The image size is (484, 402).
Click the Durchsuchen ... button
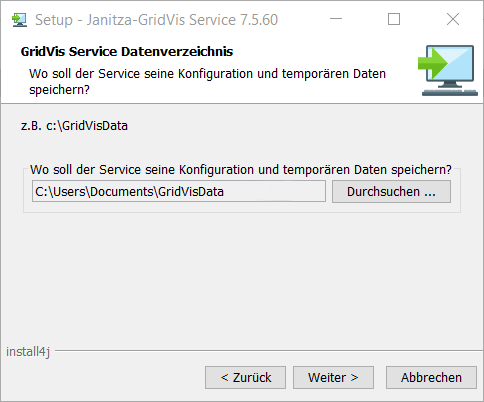tap(391, 192)
